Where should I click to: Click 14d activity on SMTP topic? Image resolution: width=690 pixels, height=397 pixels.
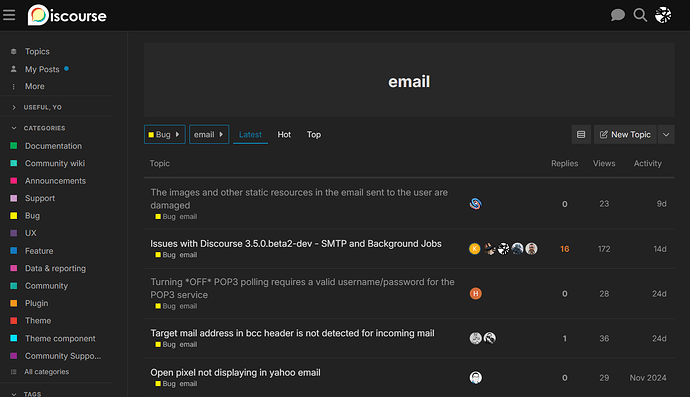pos(660,249)
